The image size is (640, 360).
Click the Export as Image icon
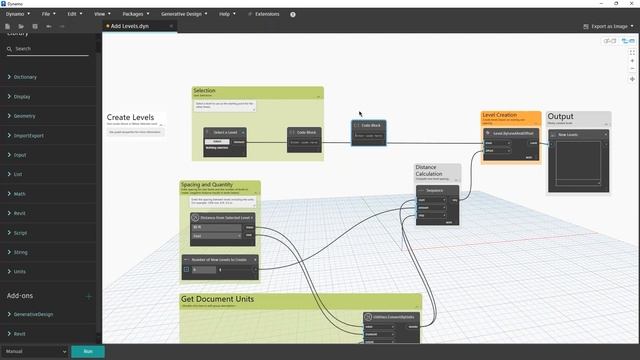click(586, 27)
